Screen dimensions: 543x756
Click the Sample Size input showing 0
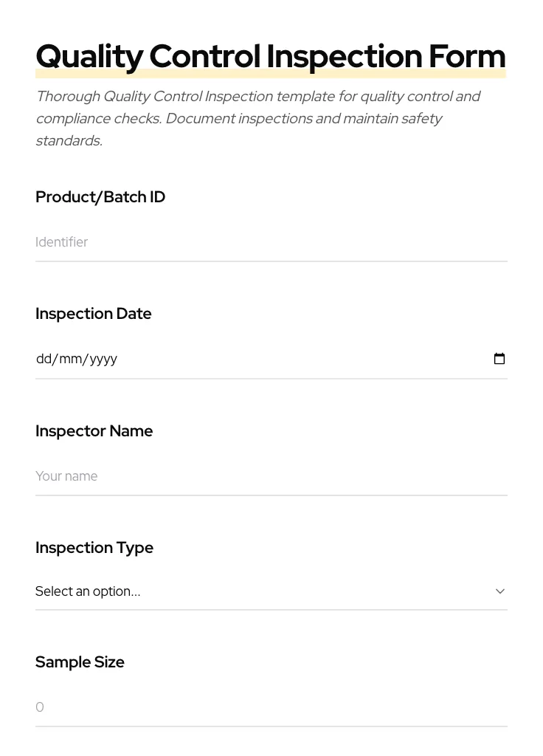click(x=271, y=707)
